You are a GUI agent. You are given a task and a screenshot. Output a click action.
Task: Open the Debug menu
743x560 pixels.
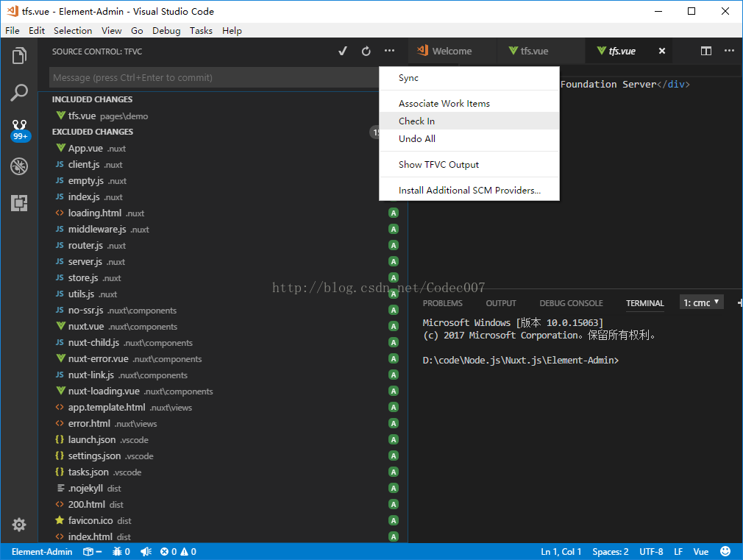click(166, 30)
